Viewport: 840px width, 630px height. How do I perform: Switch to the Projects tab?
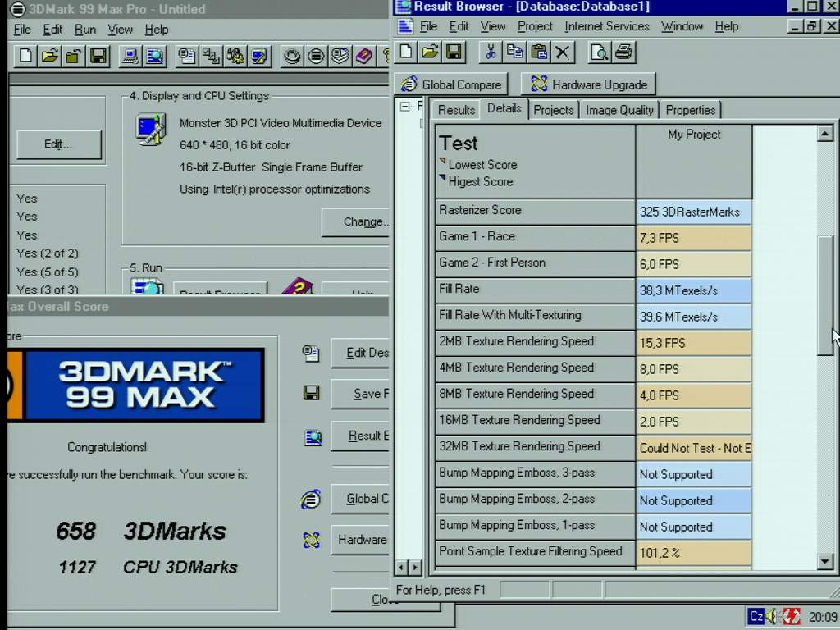(x=554, y=110)
